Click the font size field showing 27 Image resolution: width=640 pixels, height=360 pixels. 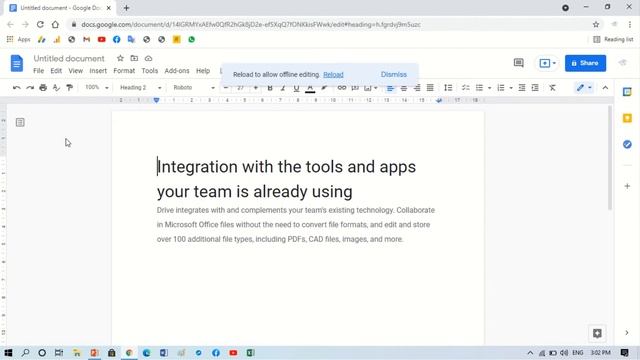240,88
